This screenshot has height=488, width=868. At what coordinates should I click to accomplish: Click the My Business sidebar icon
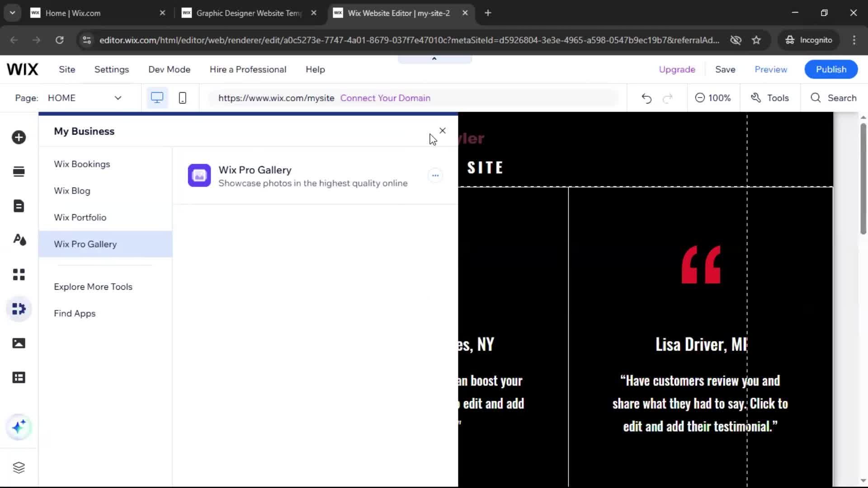click(x=19, y=309)
